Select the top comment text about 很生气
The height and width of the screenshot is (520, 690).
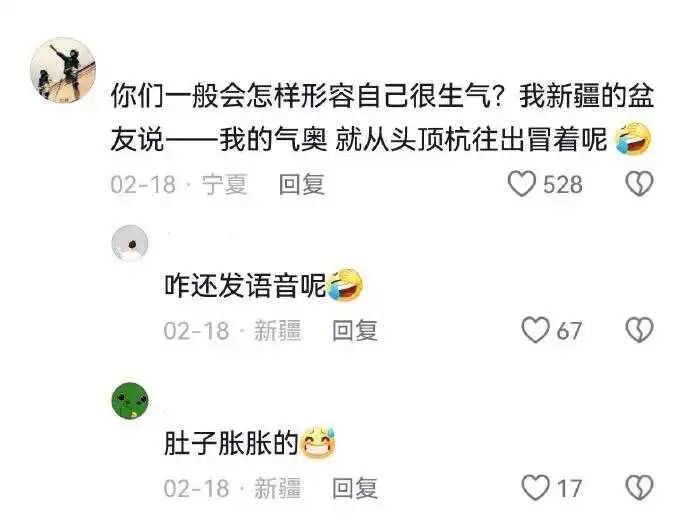(382, 118)
